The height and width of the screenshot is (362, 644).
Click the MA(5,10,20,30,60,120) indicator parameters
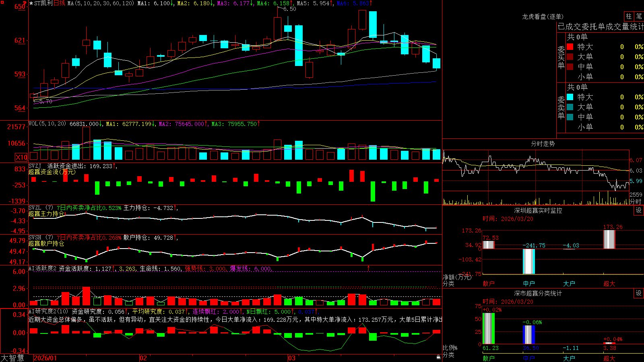pyautogui.click(x=101, y=3)
